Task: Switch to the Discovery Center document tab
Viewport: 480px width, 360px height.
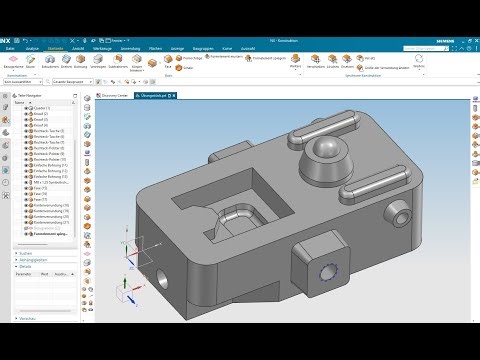Action: pyautogui.click(x=112, y=96)
